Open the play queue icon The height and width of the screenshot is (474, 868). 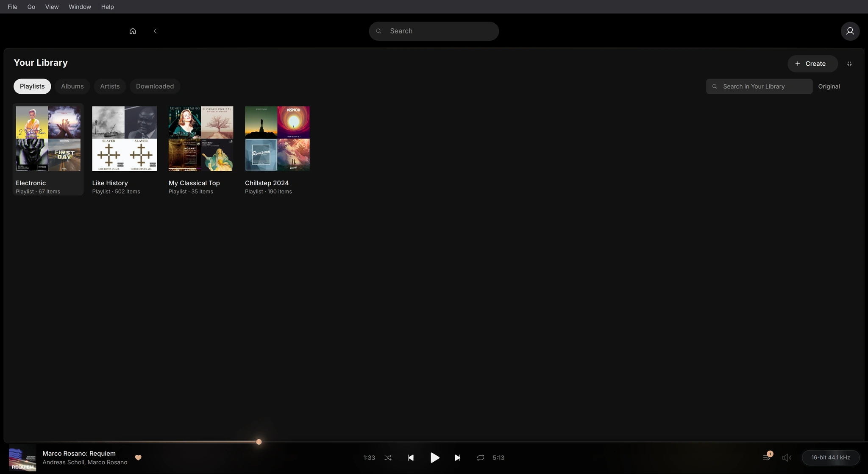pyautogui.click(x=767, y=457)
